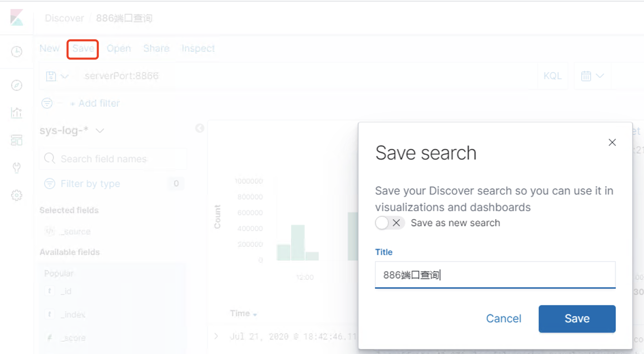Screen dimensions: 644x354
Task: Open Recently viewed clock icon
Action: (x=17, y=52)
